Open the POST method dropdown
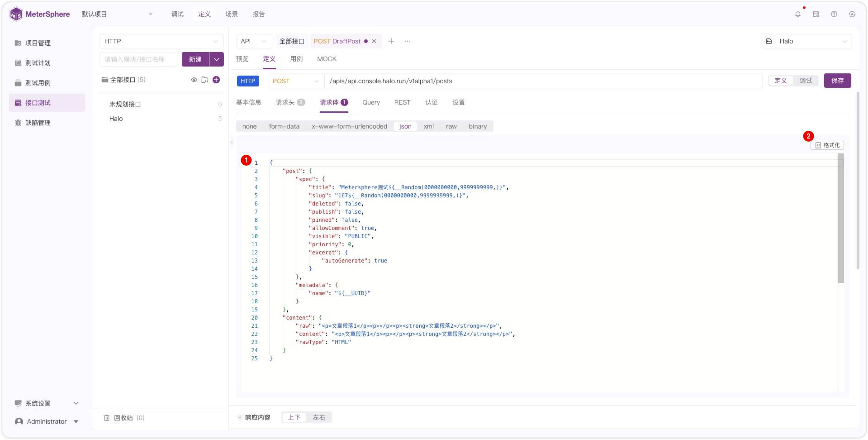The image size is (868, 440). pos(296,81)
